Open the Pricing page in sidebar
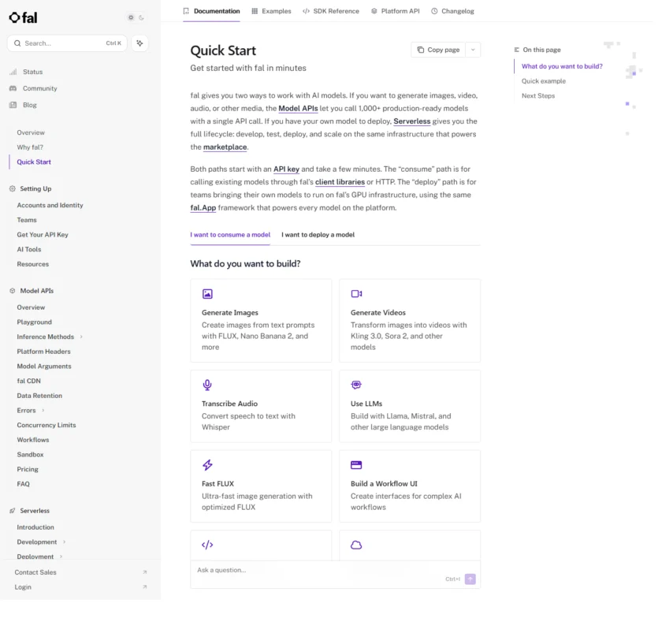Screen dimensions: 662x644 [x=28, y=468]
